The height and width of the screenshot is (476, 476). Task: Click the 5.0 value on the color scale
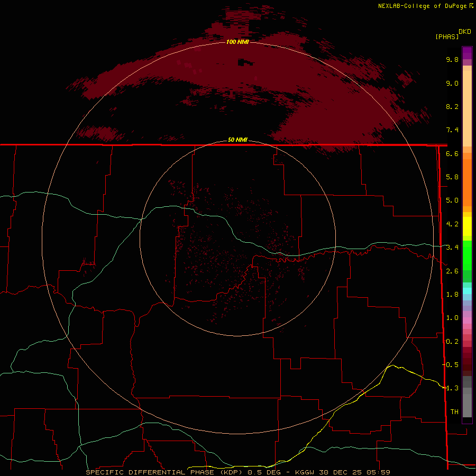(x=452, y=200)
